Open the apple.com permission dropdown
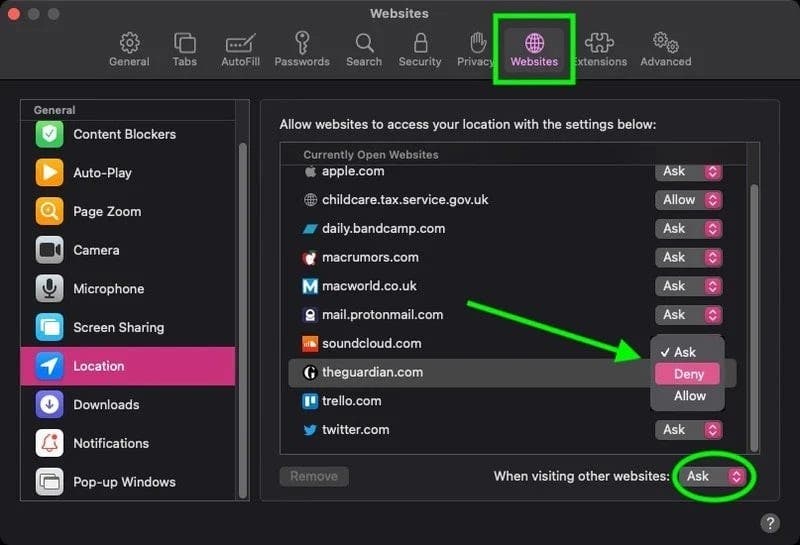 coord(688,171)
